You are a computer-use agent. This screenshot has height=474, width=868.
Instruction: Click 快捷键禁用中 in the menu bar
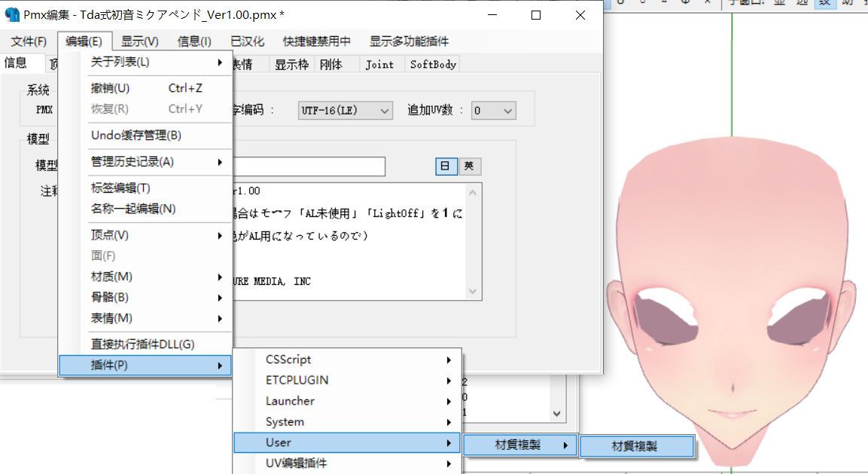click(x=317, y=41)
